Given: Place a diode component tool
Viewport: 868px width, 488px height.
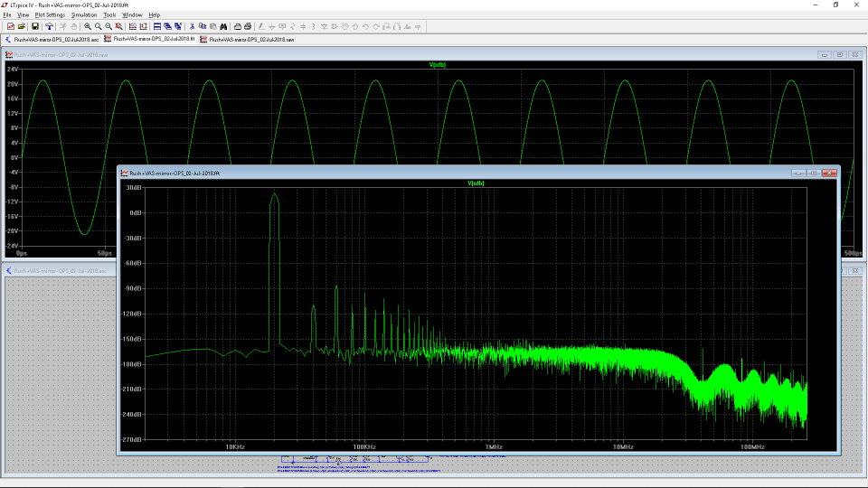Looking at the screenshot, I should 324,26.
